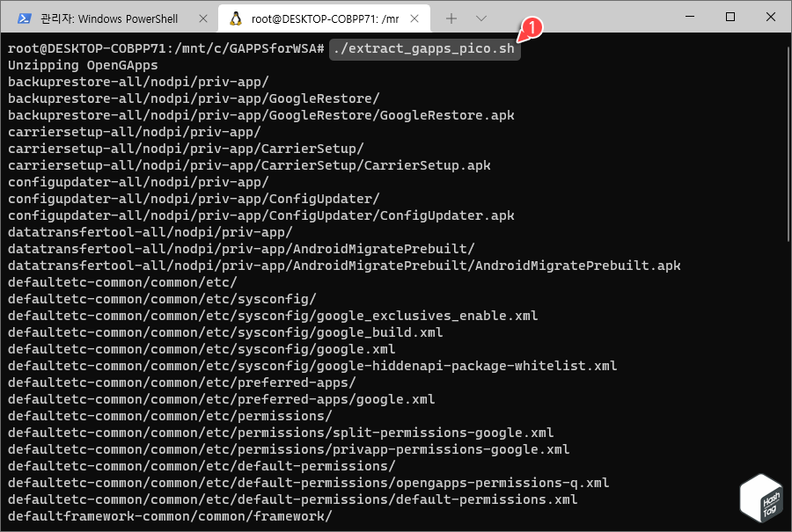
Task: Click the ./extract_gapps_pico.sh command text
Action: [x=424, y=48]
